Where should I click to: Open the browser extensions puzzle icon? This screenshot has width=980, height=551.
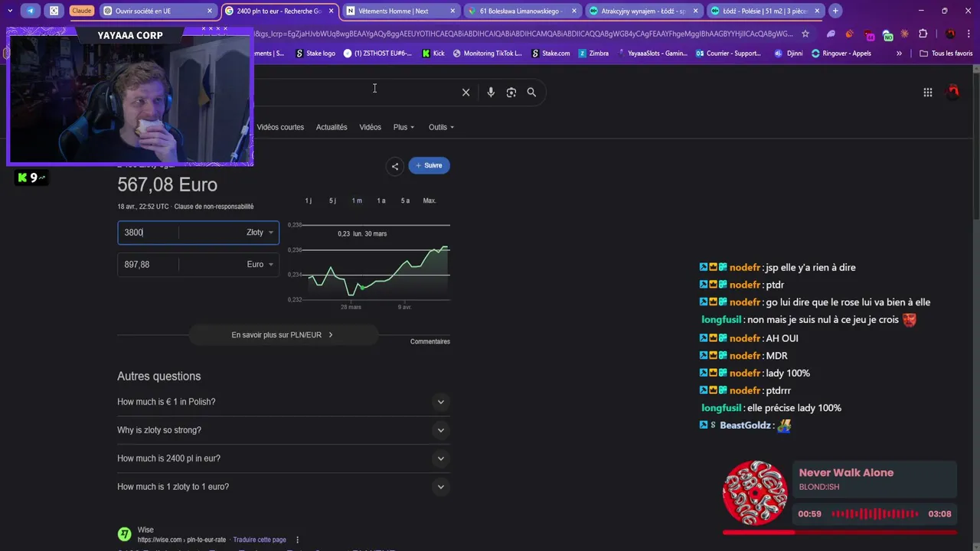923,34
